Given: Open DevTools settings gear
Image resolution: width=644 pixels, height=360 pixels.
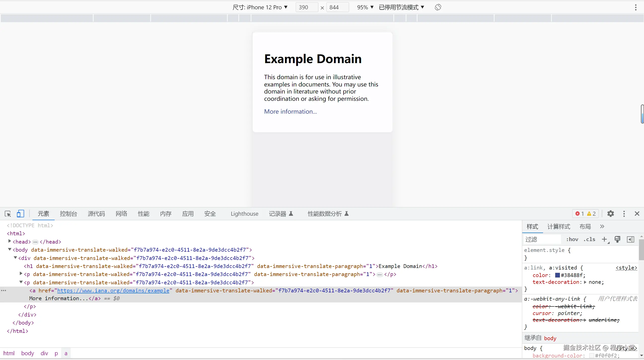Looking at the screenshot, I should tap(611, 214).
